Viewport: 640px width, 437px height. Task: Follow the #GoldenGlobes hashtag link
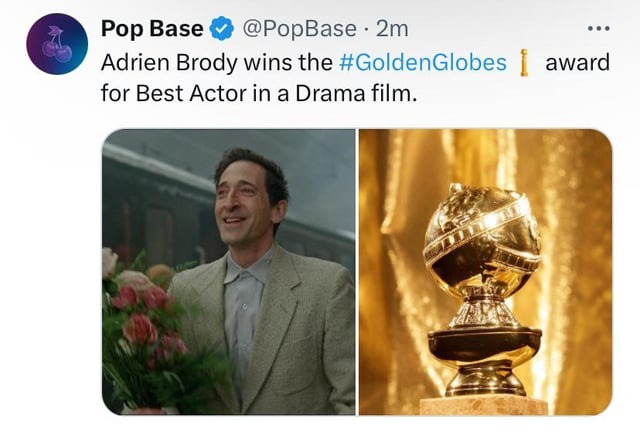click(x=422, y=62)
